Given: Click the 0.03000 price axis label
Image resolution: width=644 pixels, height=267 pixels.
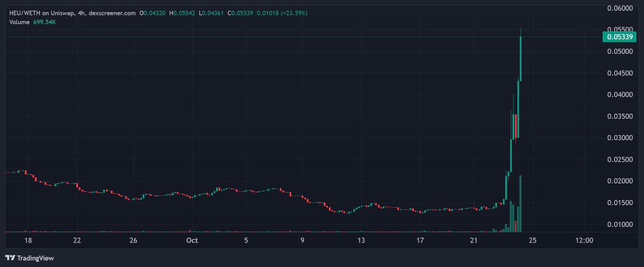Looking at the screenshot, I should point(619,138).
